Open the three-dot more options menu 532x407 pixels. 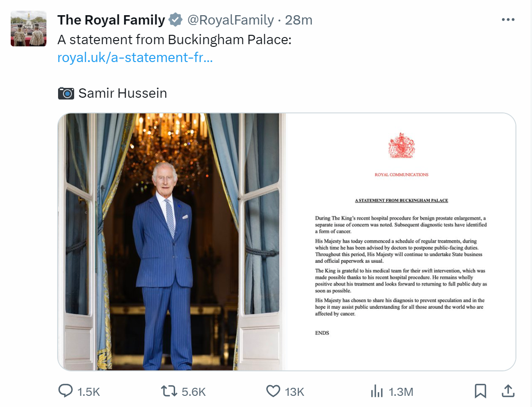pyautogui.click(x=508, y=20)
